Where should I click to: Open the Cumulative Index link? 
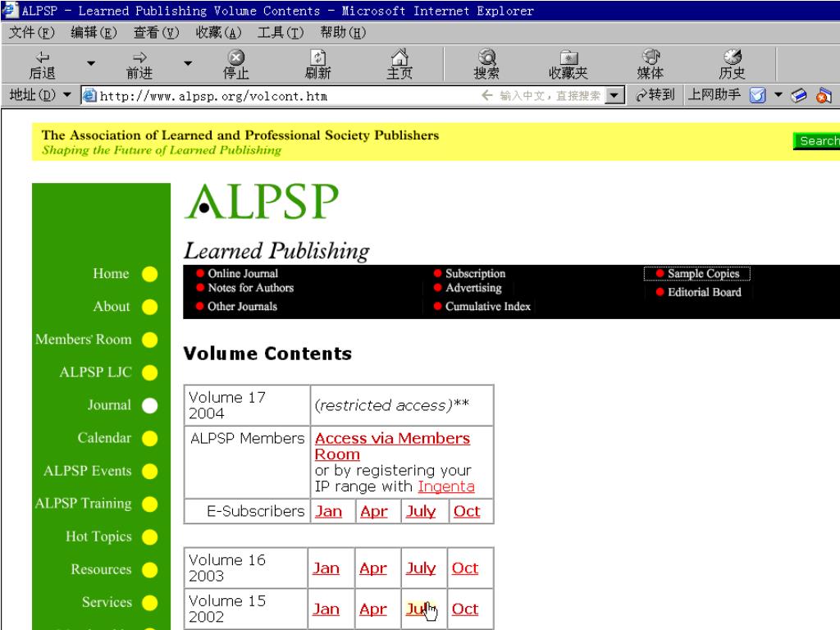coord(487,307)
